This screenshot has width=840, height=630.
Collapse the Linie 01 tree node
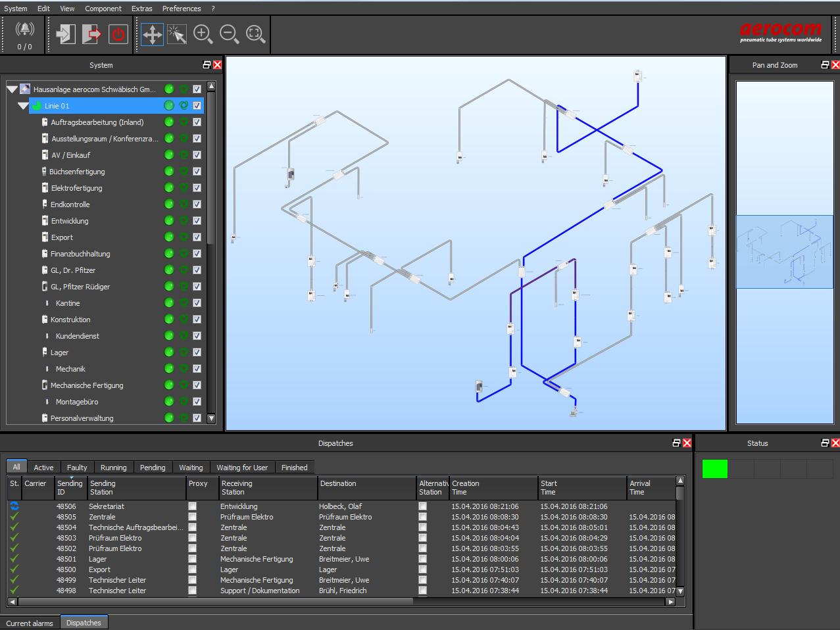[x=23, y=106]
